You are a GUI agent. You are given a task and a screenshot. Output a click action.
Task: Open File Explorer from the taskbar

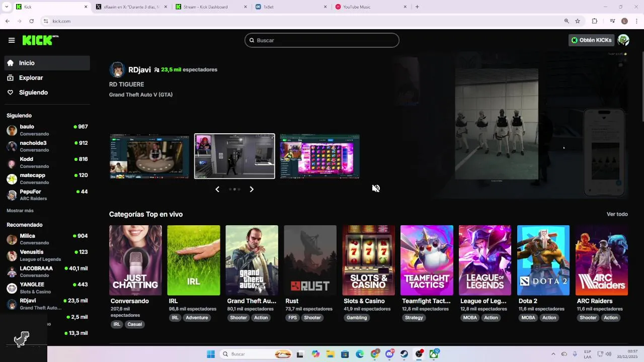click(x=330, y=354)
